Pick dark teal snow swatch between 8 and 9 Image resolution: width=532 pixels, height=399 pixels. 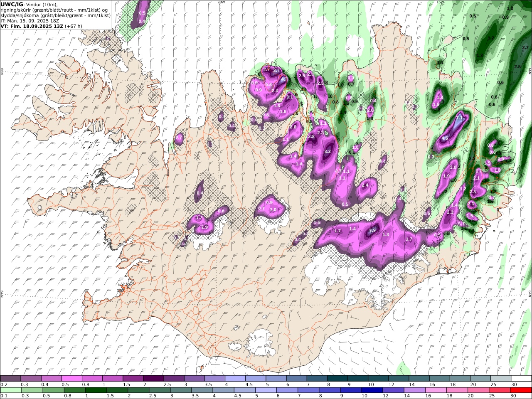(337, 379)
